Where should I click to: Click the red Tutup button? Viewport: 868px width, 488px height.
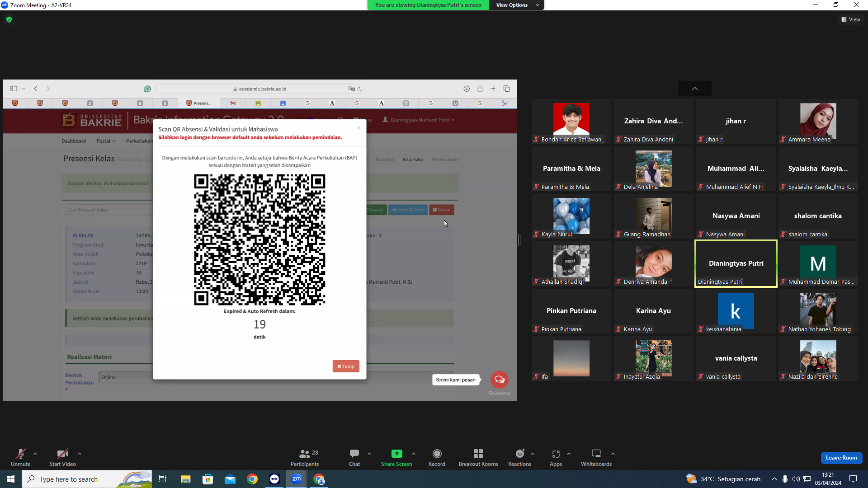(x=346, y=366)
